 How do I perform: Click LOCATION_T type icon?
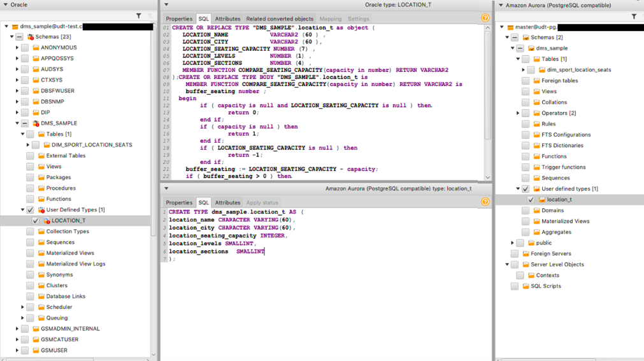coord(47,220)
